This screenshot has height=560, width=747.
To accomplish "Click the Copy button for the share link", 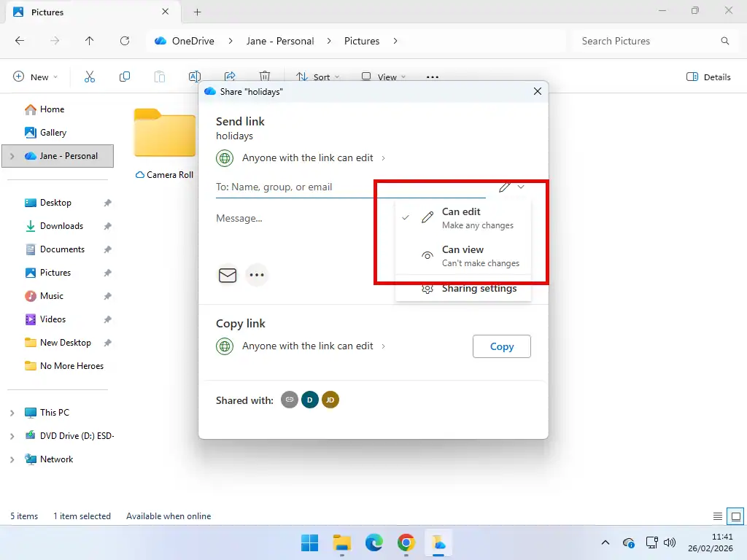I will point(501,346).
